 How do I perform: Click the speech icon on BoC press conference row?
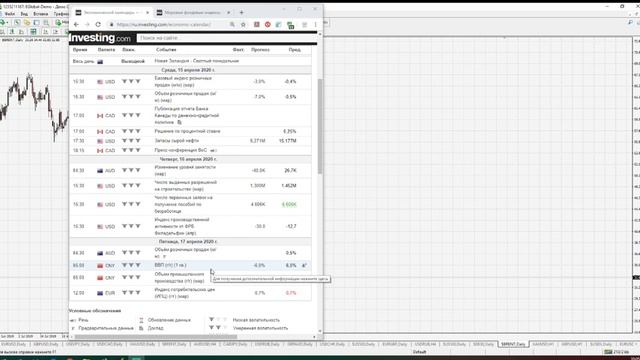pyautogui.click(x=213, y=151)
